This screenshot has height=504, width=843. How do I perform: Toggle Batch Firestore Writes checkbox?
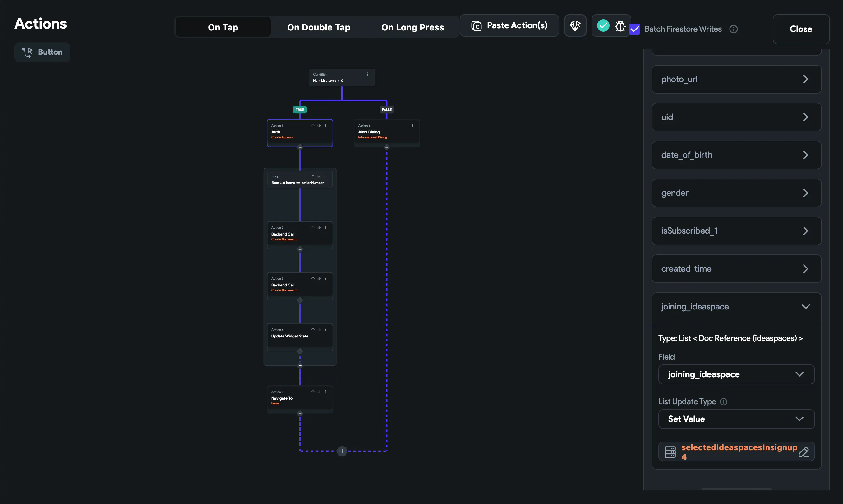click(634, 29)
